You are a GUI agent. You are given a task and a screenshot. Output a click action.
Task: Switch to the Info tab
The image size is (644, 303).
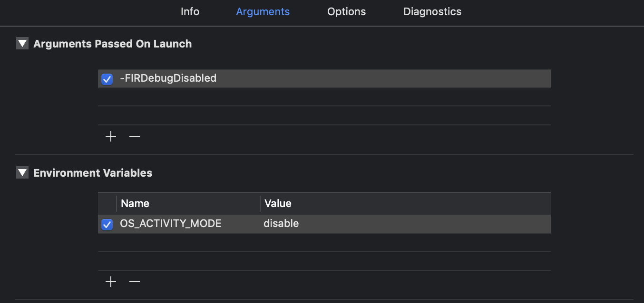coord(190,12)
